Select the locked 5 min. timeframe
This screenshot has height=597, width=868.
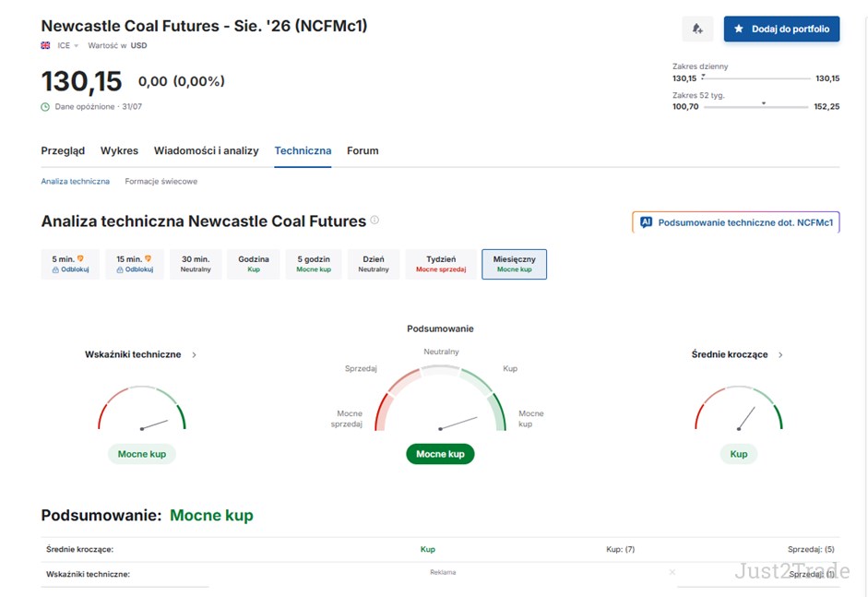70,264
